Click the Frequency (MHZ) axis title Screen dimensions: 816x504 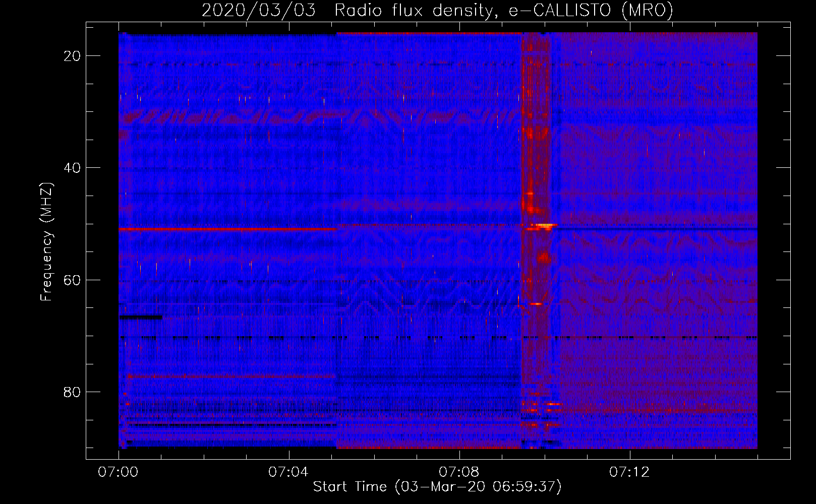[x=46, y=242]
